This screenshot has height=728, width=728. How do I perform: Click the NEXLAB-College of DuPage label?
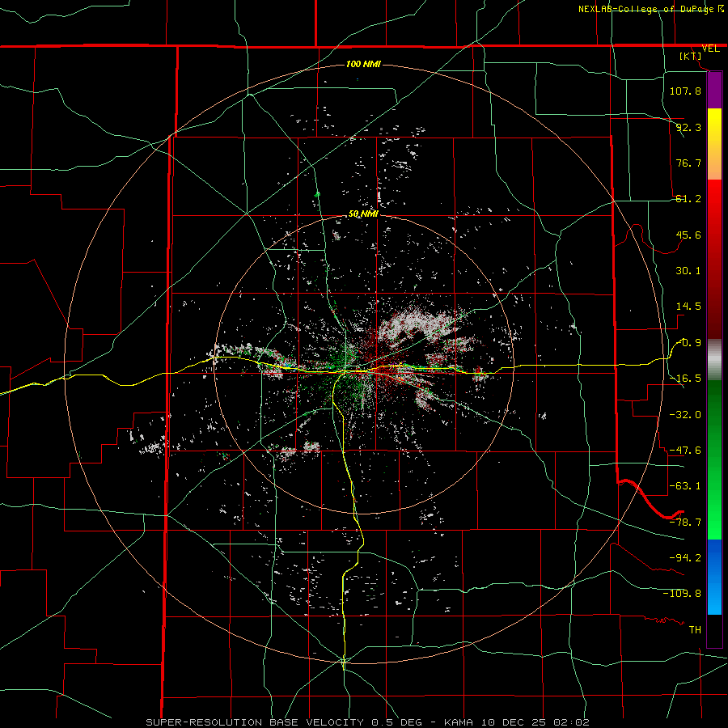coord(645,9)
